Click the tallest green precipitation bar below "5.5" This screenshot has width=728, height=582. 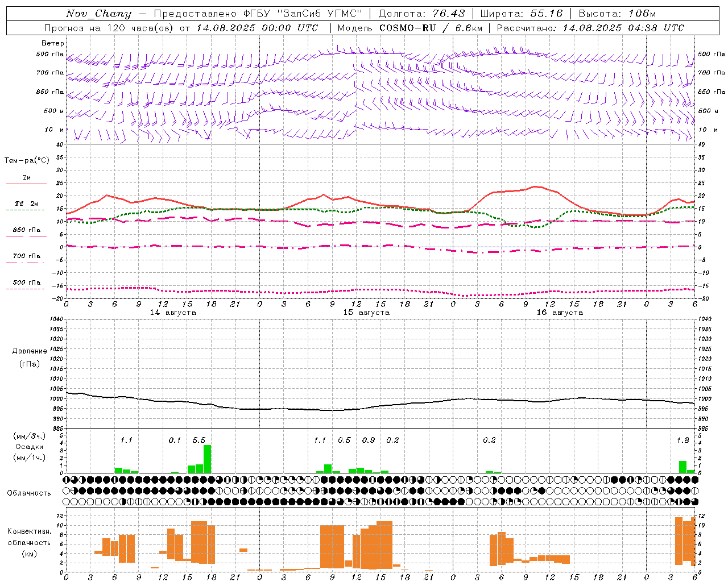point(207,459)
